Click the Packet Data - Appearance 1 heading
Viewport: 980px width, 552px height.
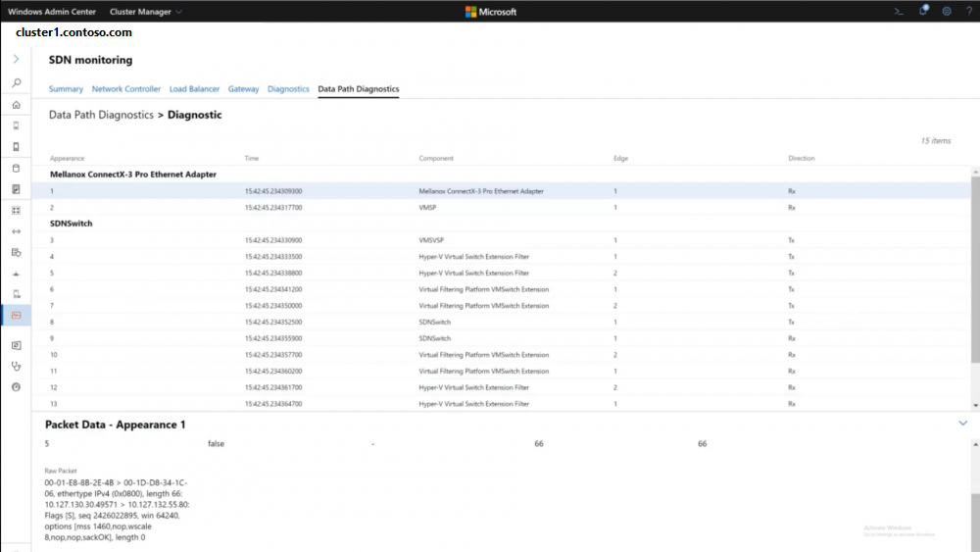pos(115,425)
